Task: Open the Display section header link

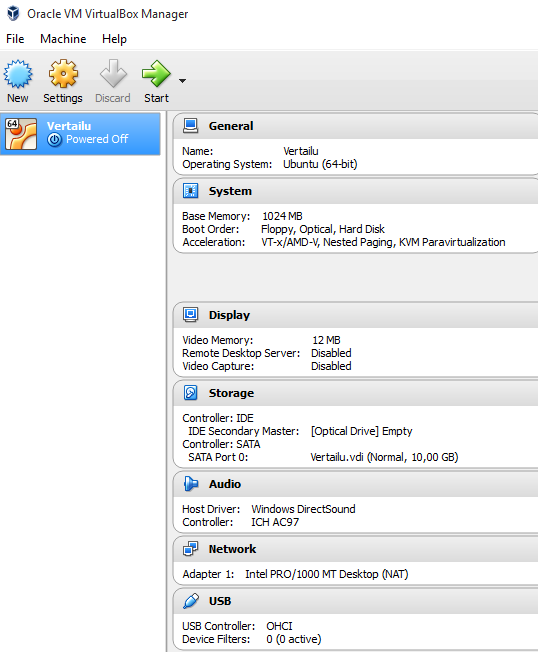Action: pyautogui.click(x=229, y=315)
